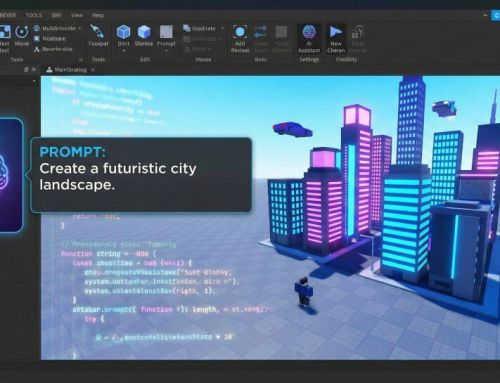
Task: Expand the dropdown arrow next to the overlapping squares
Action: pos(222,29)
